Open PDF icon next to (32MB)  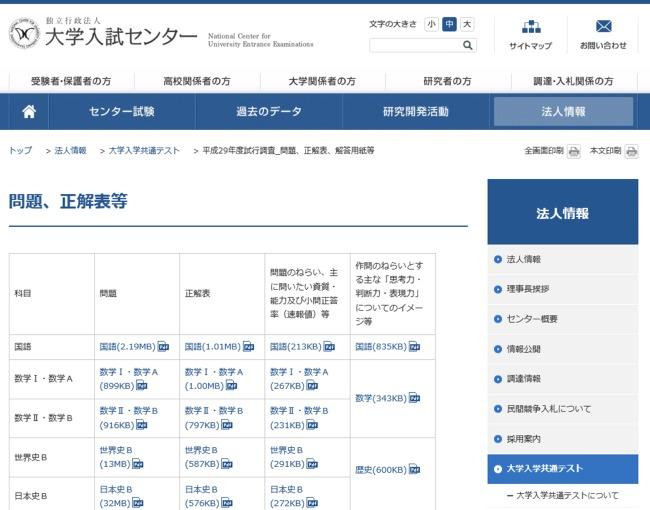point(138,503)
